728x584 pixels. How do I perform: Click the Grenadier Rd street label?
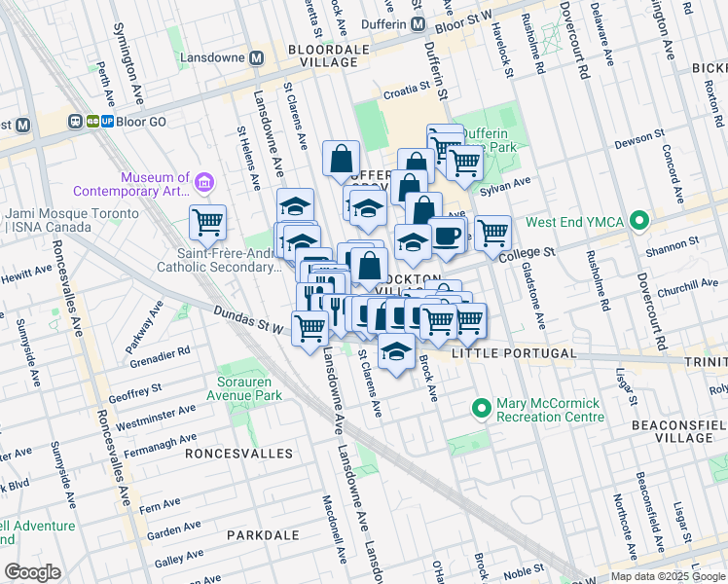[x=160, y=357]
